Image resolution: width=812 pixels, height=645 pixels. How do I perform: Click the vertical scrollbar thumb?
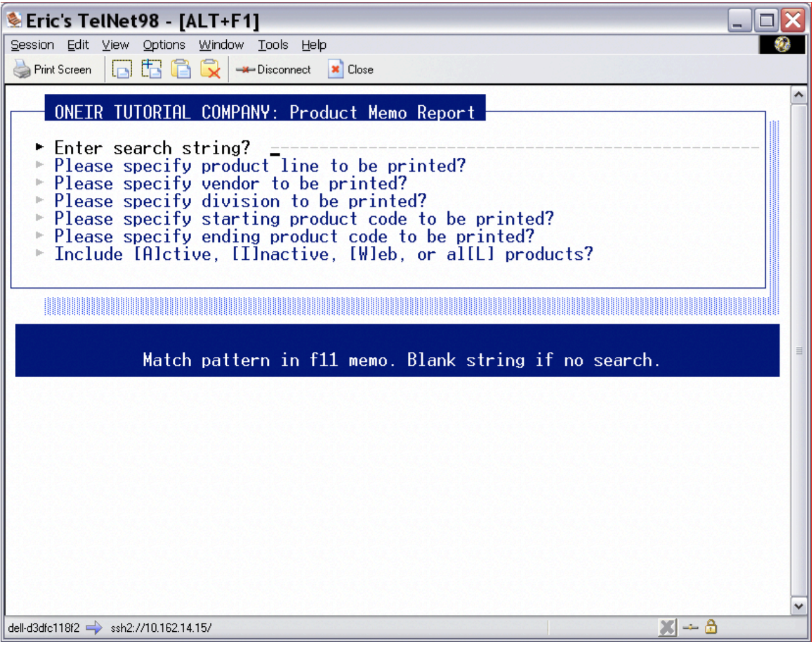pos(798,350)
